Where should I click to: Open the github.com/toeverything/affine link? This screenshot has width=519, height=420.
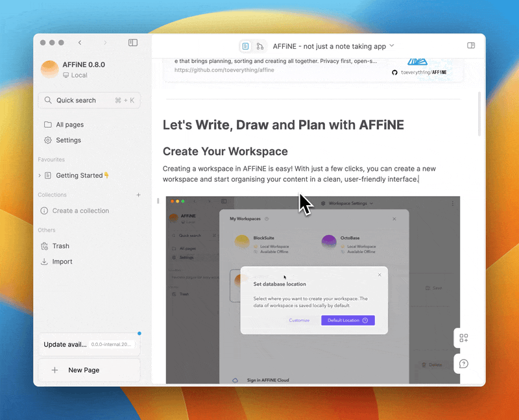click(x=224, y=70)
